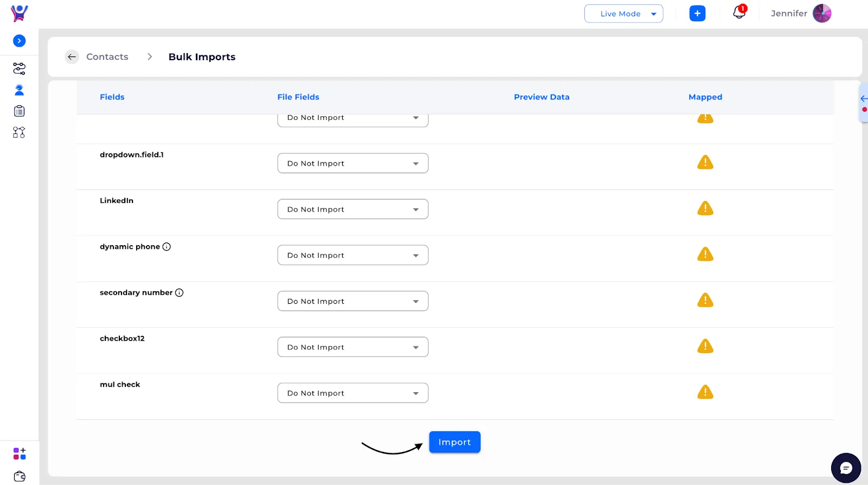Click the Jennifer username text
This screenshot has height=485, width=868.
pyautogui.click(x=789, y=14)
